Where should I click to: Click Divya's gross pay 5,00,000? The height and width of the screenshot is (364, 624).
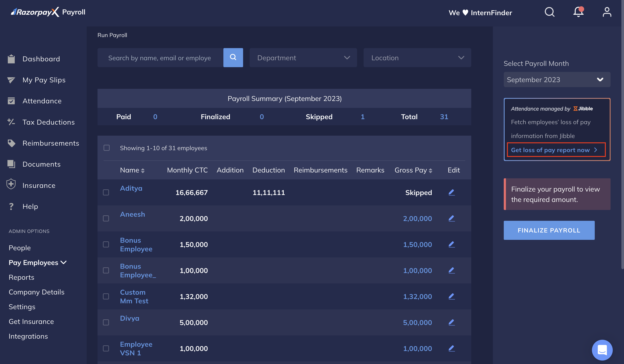[418, 322]
